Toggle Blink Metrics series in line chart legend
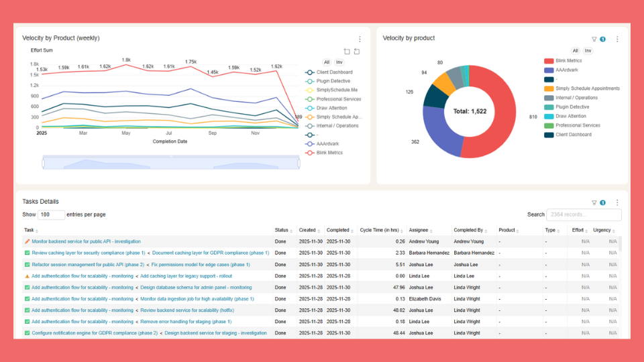The width and height of the screenshot is (644, 362). 329,153
